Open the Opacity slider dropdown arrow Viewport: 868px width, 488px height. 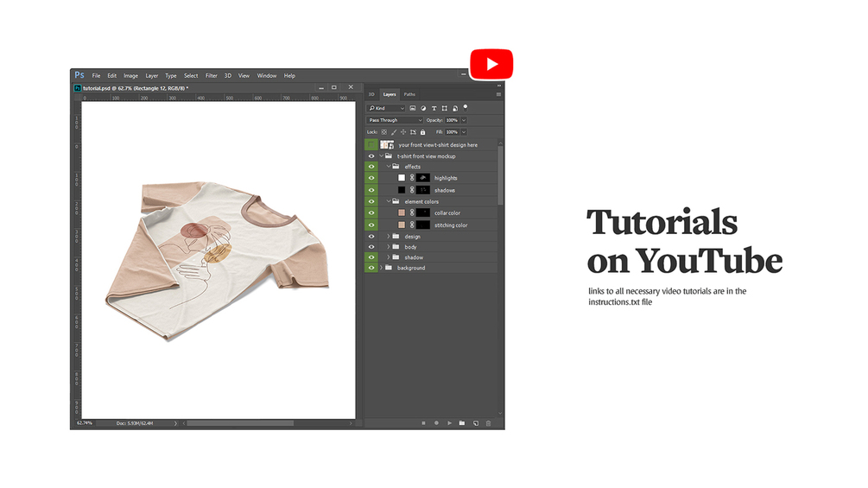(x=464, y=120)
